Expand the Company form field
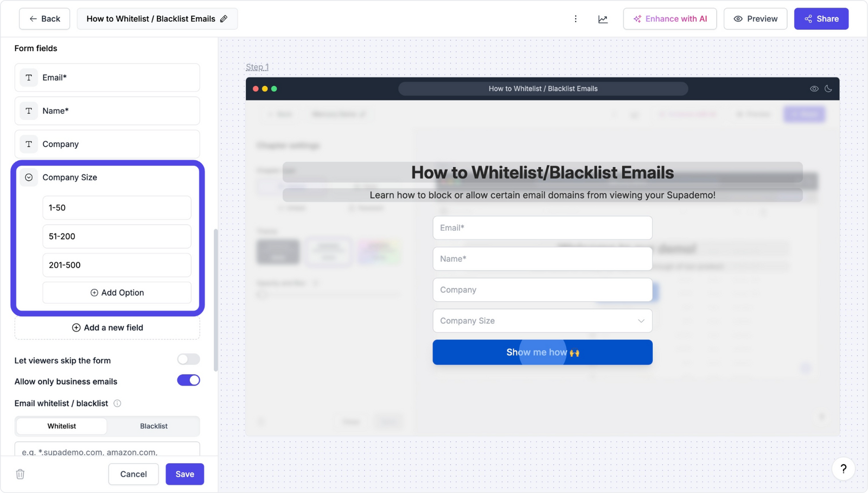Screen dimensions: 868x493 (107, 144)
